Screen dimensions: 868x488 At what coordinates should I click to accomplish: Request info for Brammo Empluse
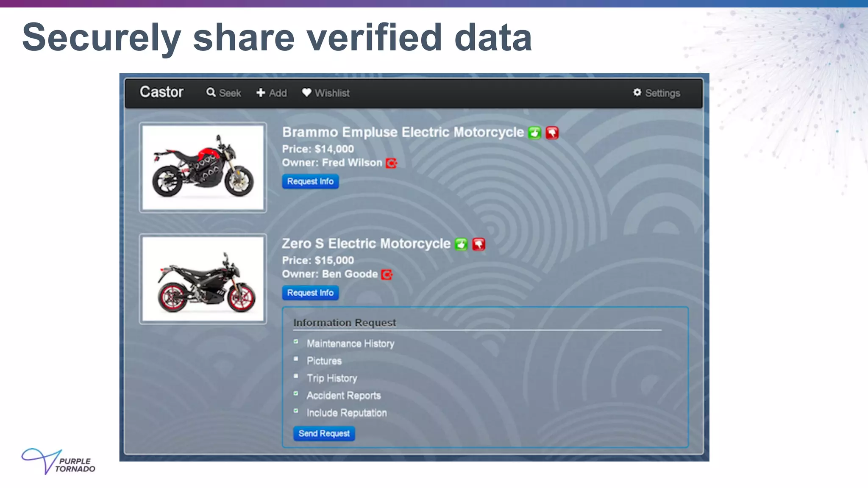pyautogui.click(x=310, y=181)
